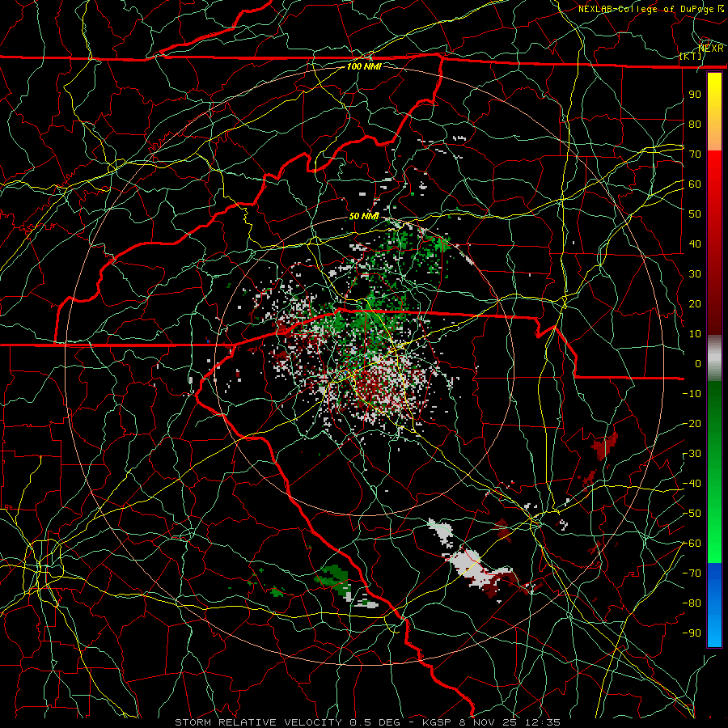Viewport: 728px width, 728px height.
Task: Select the 10 value on the velocity scale
Action: (695, 334)
